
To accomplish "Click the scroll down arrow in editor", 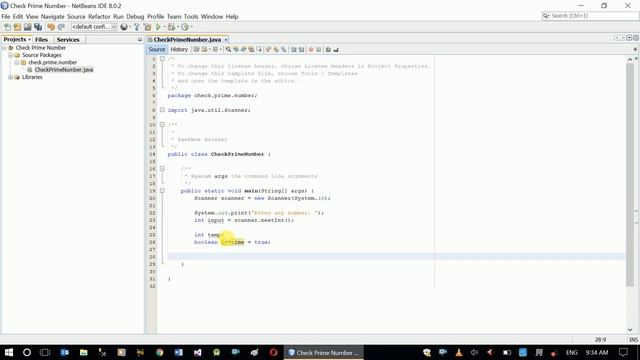I will pos(630,330).
